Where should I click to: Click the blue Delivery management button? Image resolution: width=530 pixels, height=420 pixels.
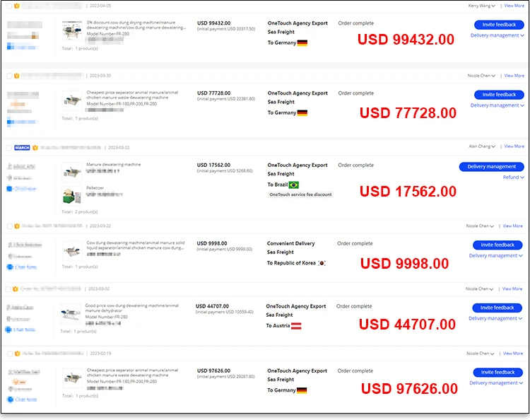coord(491,167)
